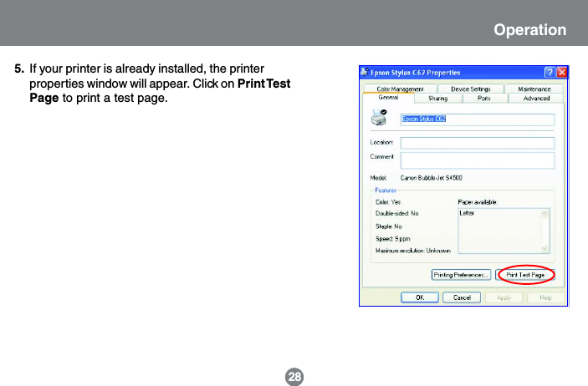The height and width of the screenshot is (386, 588).
Task: Click the printer icon in the title bar
Action: tap(365, 72)
